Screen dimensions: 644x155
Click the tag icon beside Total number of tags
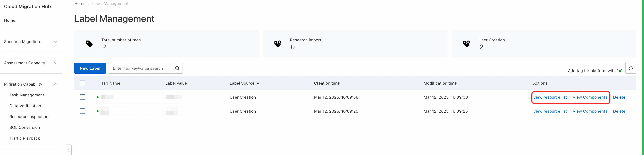coord(89,44)
